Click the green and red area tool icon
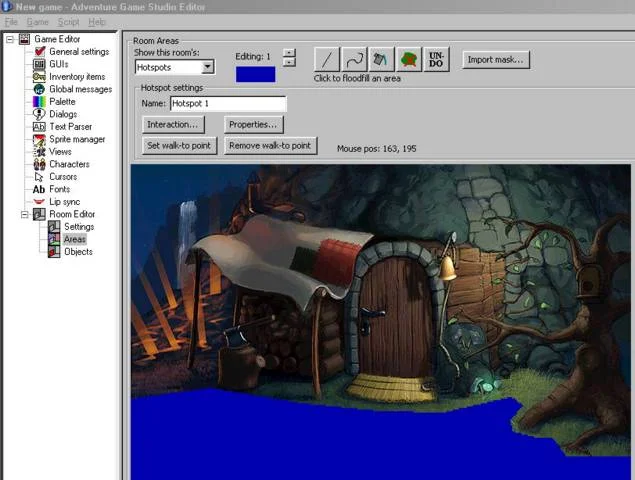This screenshot has height=480, width=635. [409, 60]
